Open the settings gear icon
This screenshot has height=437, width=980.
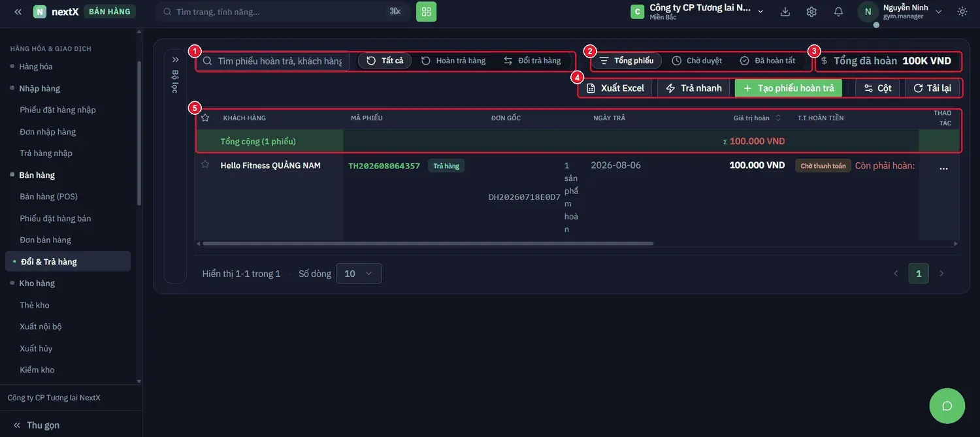click(811, 12)
